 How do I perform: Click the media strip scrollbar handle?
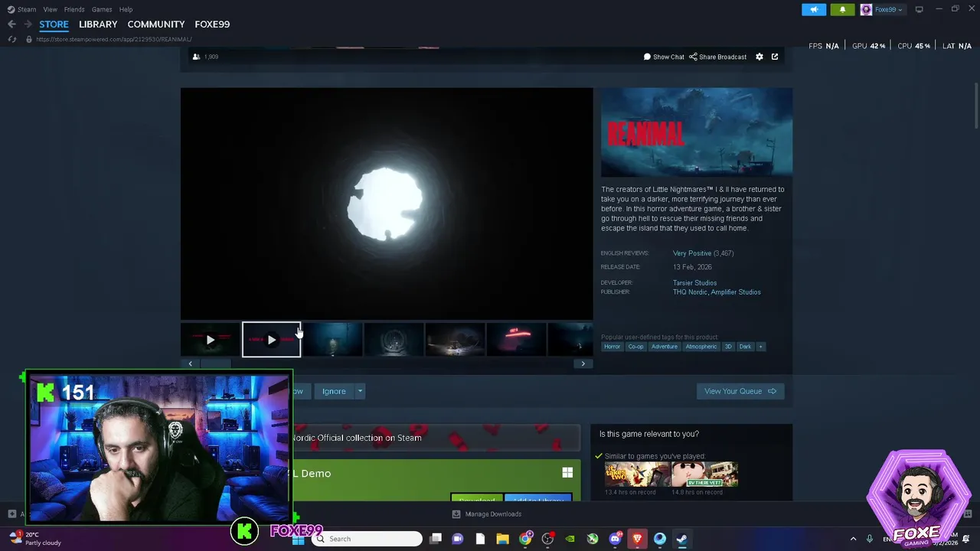coord(215,364)
